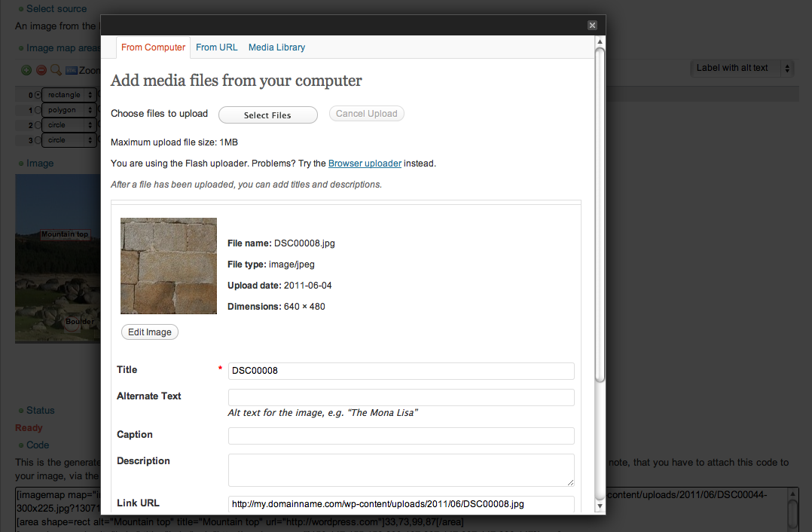Open the Label with alt text dropdown
Viewport: 812px width, 532px height.
742,68
